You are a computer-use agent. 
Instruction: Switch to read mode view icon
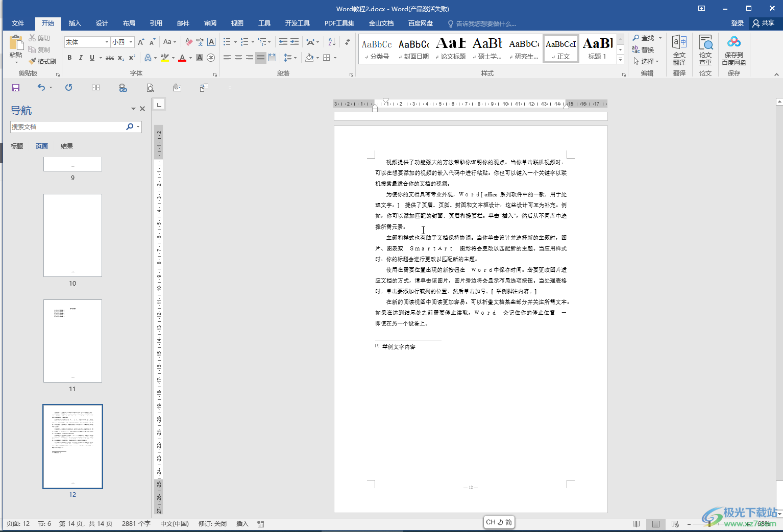tap(636, 524)
